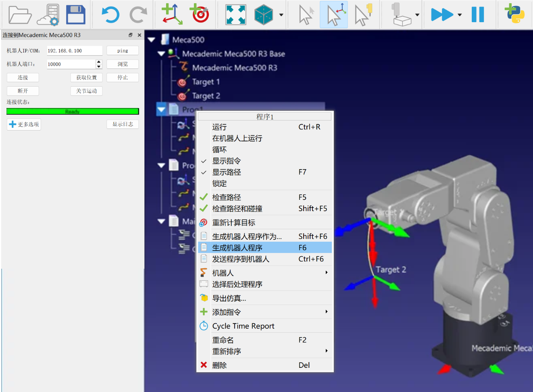533x392 pixels.
Task: Click the green Ready status bar
Action: point(73,111)
